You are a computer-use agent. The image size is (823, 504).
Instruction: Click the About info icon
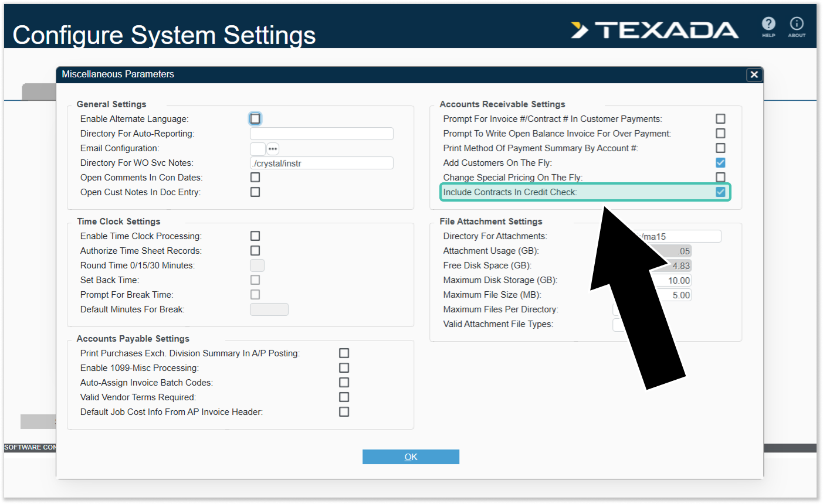(796, 25)
